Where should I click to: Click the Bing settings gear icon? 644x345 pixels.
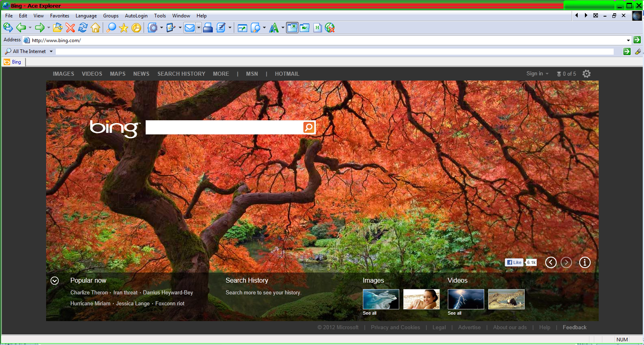pyautogui.click(x=587, y=74)
